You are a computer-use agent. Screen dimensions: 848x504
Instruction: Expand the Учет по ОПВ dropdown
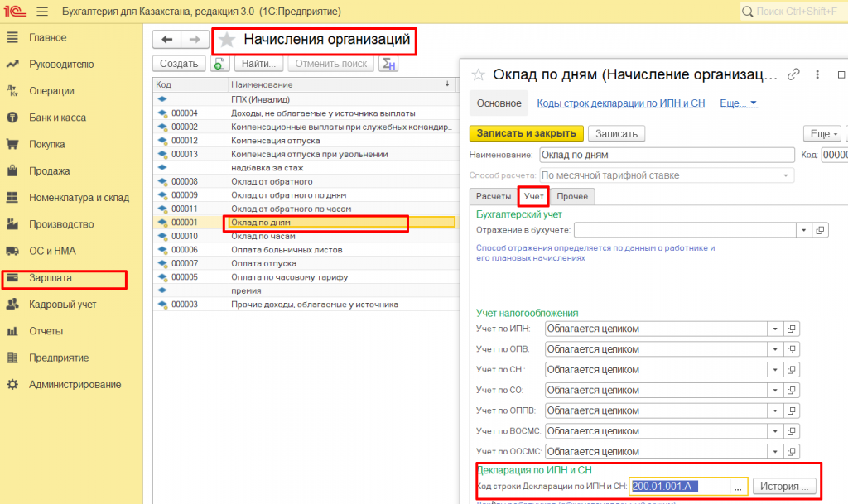[775, 349]
